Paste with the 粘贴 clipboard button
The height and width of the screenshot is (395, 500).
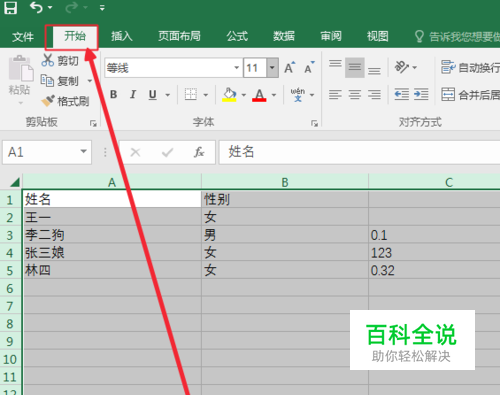pyautogui.click(x=20, y=75)
